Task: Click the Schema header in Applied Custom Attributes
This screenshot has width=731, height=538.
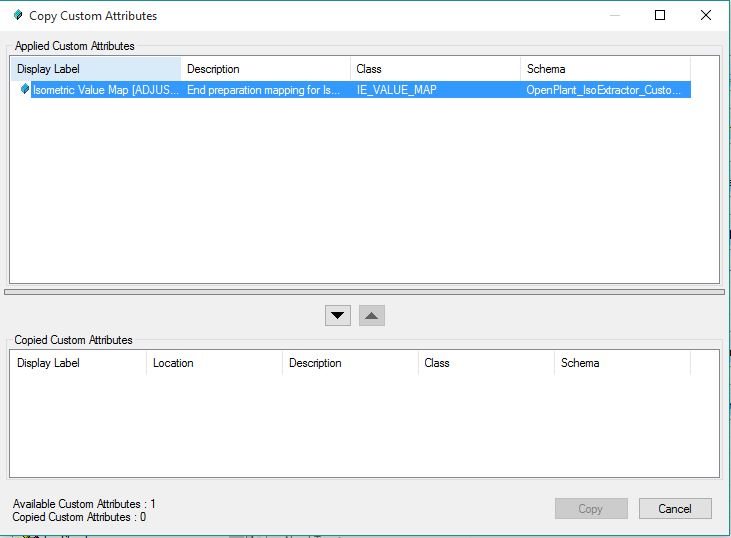Action: [605, 69]
